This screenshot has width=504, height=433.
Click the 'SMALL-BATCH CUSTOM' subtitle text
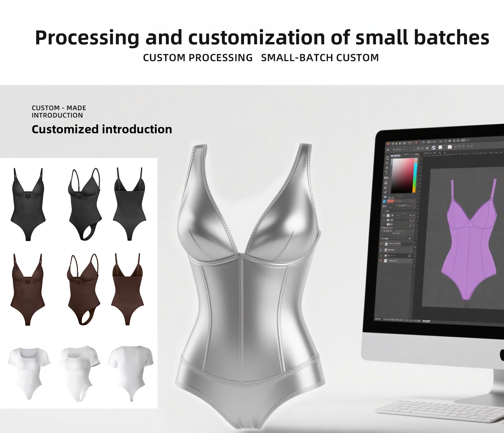click(x=320, y=57)
